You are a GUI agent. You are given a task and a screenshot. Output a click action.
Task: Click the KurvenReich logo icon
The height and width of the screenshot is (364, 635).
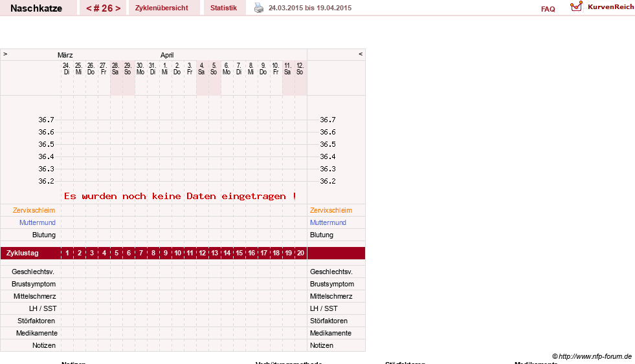576,6
